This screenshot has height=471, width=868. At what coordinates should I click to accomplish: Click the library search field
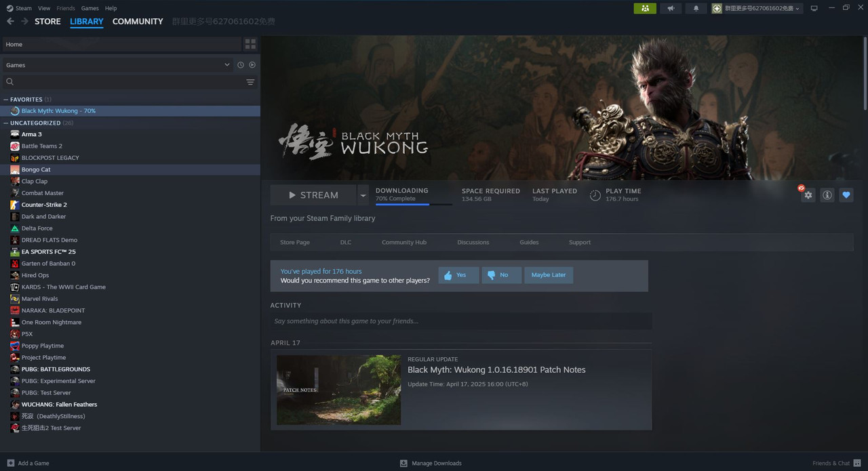129,82
